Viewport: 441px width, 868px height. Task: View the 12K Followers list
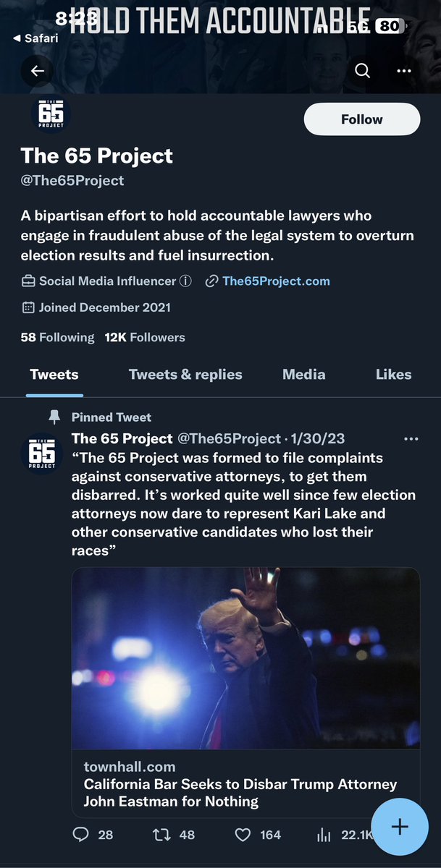click(x=145, y=337)
